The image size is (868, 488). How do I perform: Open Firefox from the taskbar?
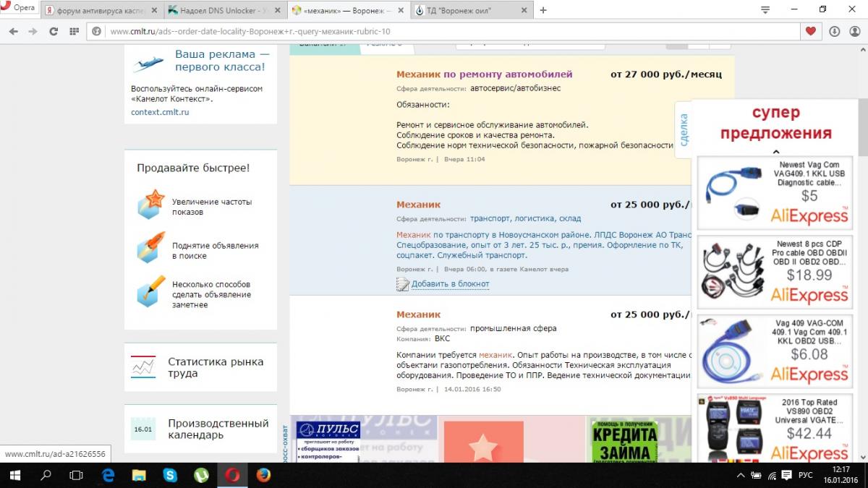pos(263,475)
